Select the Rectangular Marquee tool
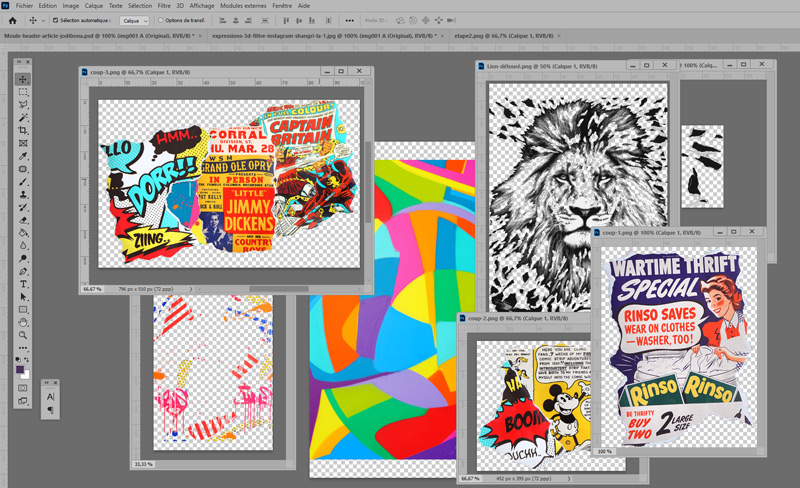The height and width of the screenshot is (488, 800). (x=23, y=92)
